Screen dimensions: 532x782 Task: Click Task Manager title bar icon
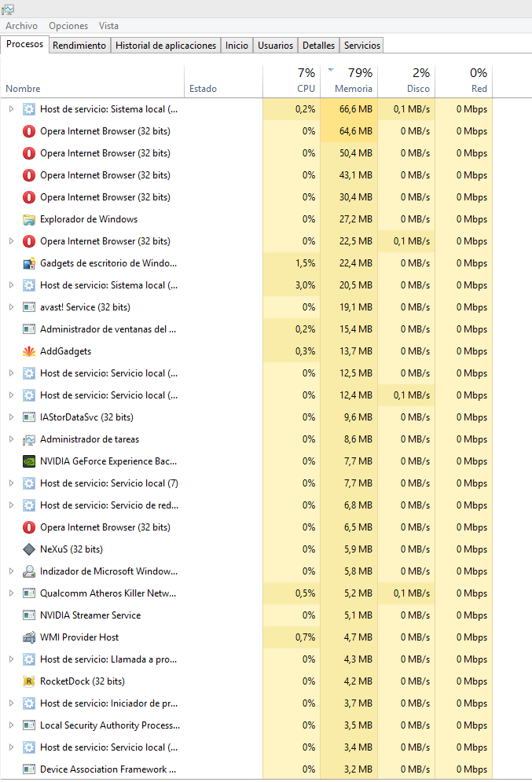8,9
